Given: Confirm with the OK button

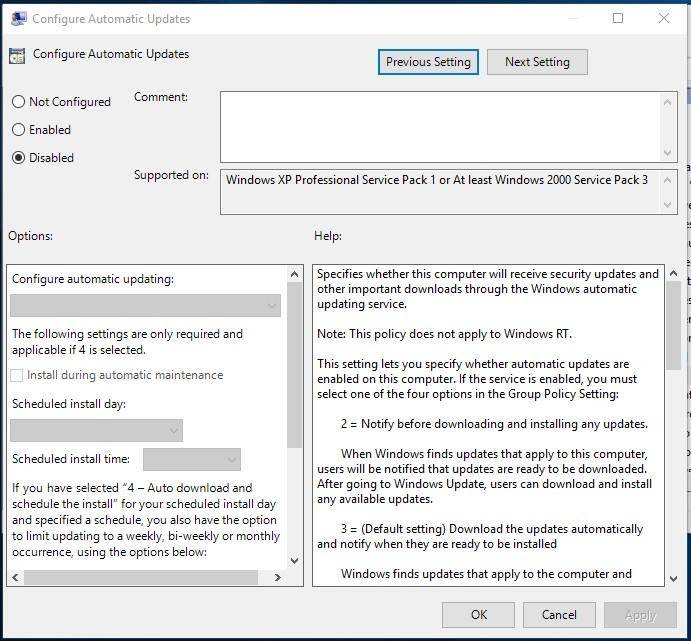Looking at the screenshot, I should [478, 615].
